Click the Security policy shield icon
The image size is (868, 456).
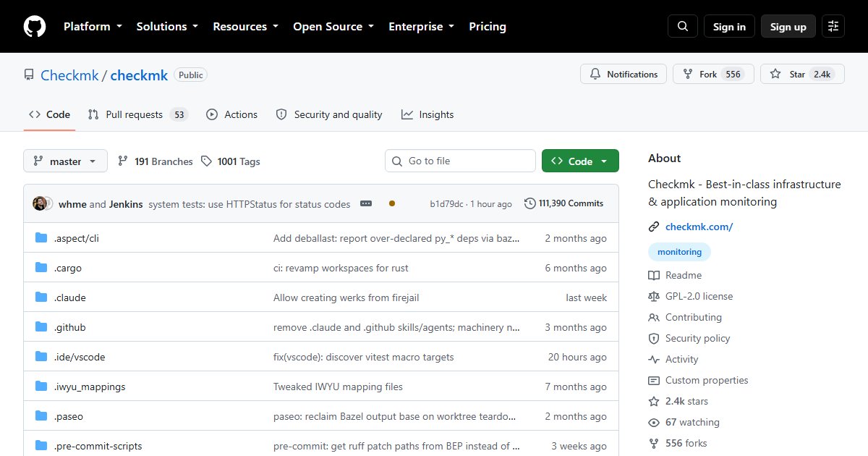coord(654,338)
